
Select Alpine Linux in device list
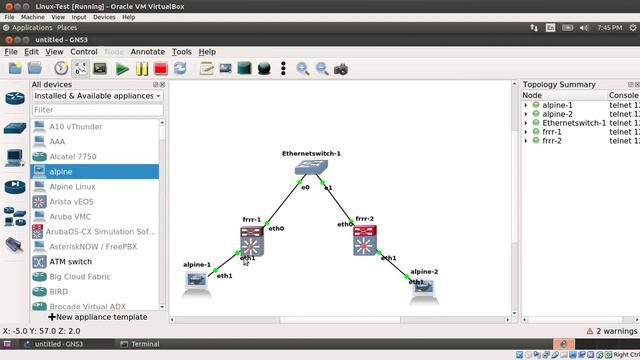[x=95, y=187]
